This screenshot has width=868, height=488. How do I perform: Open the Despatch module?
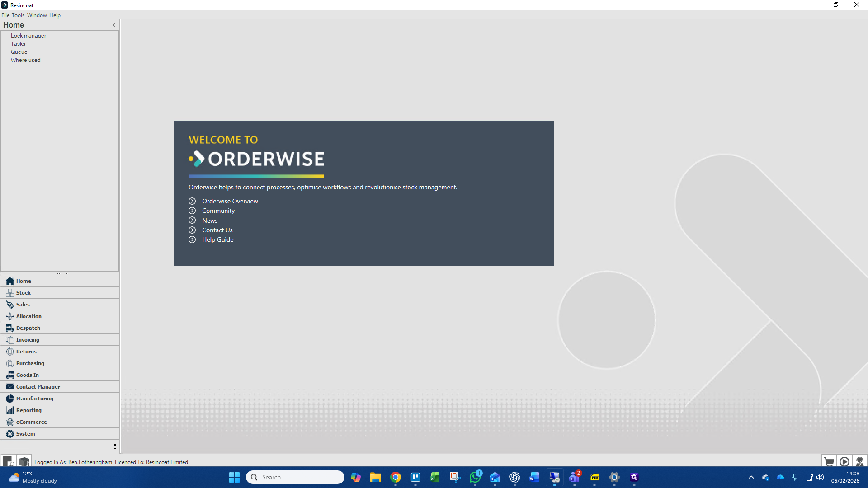point(28,328)
